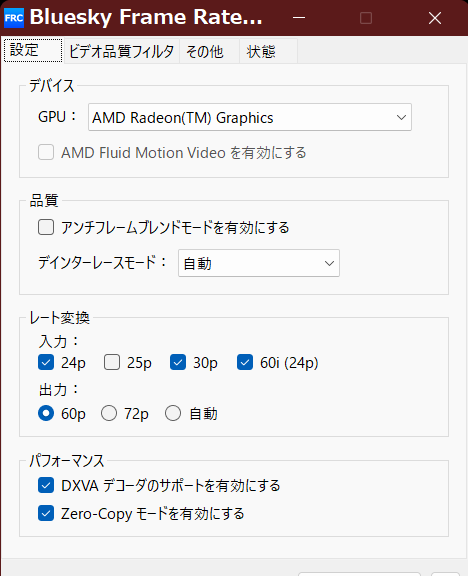Screen dimensions: 468x576
Task: Click the FRC app icon in title bar
Action: click(14, 18)
